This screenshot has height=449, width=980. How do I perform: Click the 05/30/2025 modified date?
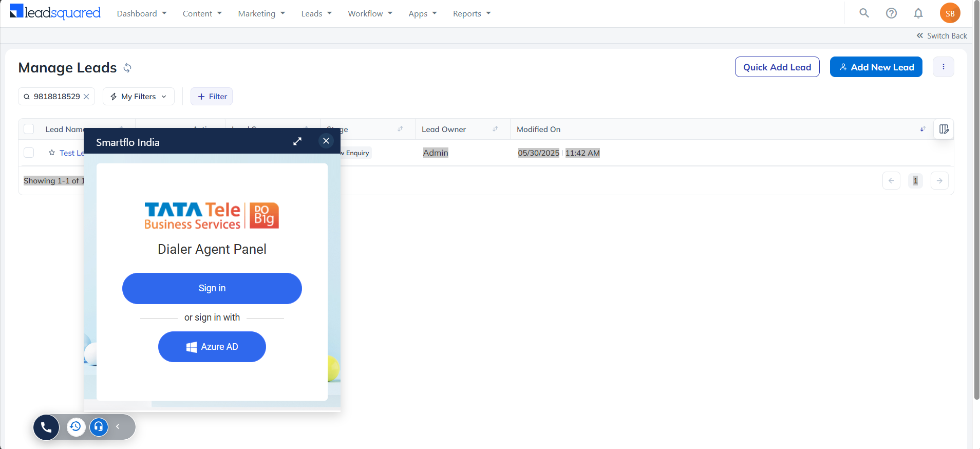[x=538, y=153]
